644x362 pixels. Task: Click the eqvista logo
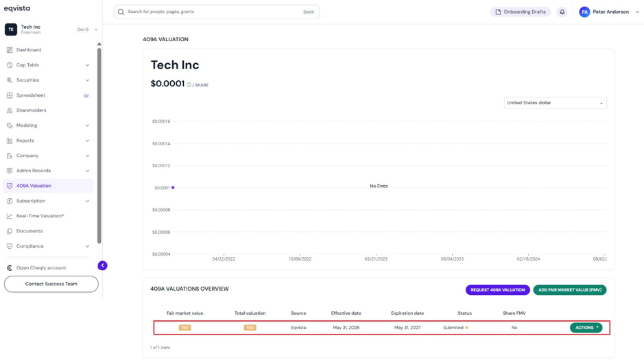pos(17,8)
